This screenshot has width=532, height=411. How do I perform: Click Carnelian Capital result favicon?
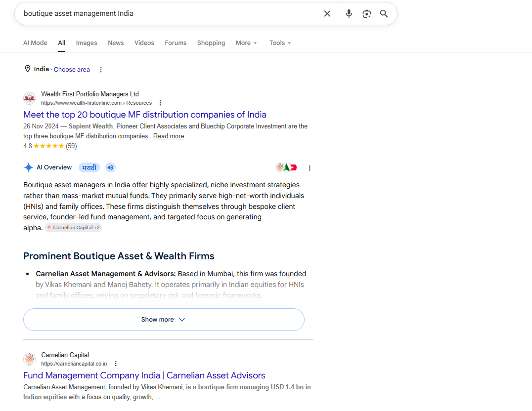tap(30, 359)
